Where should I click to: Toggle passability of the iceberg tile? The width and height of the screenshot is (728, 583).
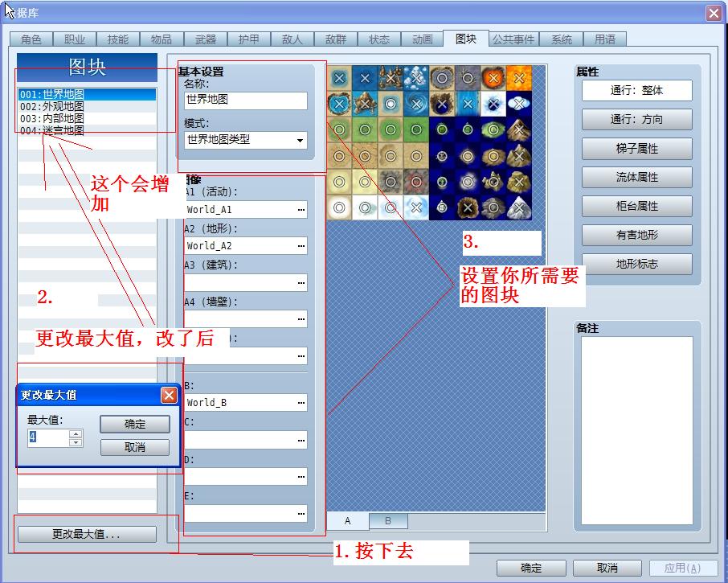[x=416, y=79]
